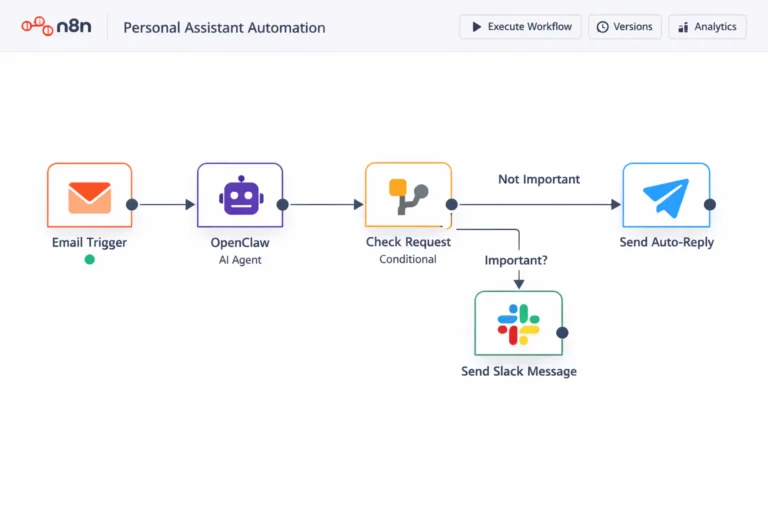Click the green active status dot under Email Trigger

coord(90,259)
